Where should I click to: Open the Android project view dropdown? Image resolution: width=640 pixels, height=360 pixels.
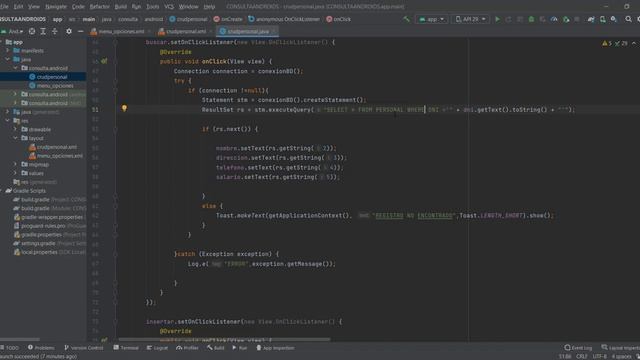coord(12,31)
